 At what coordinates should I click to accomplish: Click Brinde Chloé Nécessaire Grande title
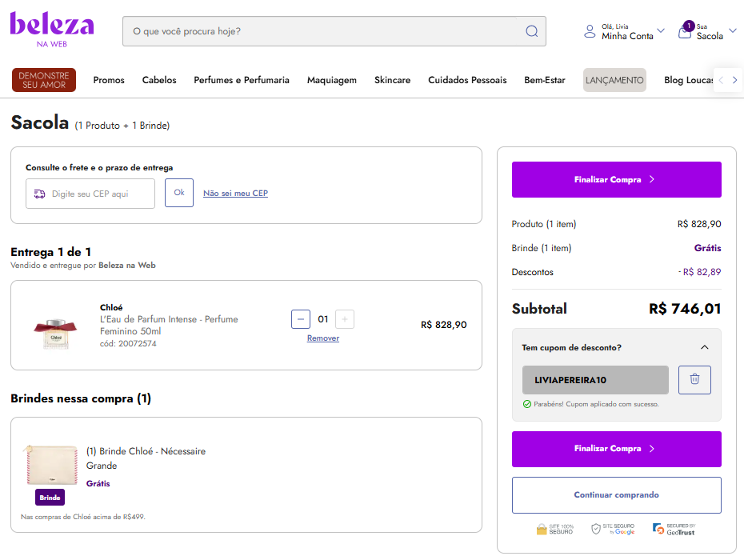pos(146,458)
